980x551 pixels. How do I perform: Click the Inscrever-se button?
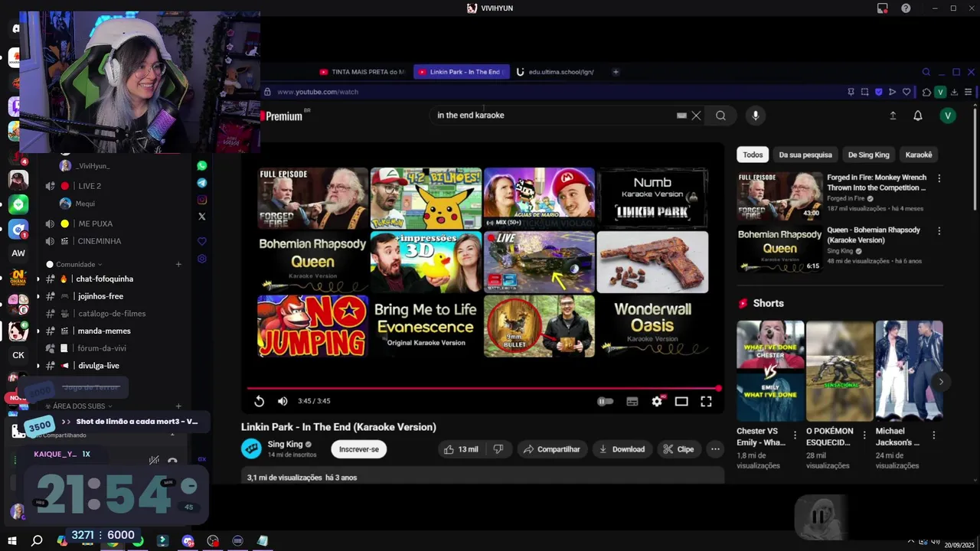[x=359, y=449]
